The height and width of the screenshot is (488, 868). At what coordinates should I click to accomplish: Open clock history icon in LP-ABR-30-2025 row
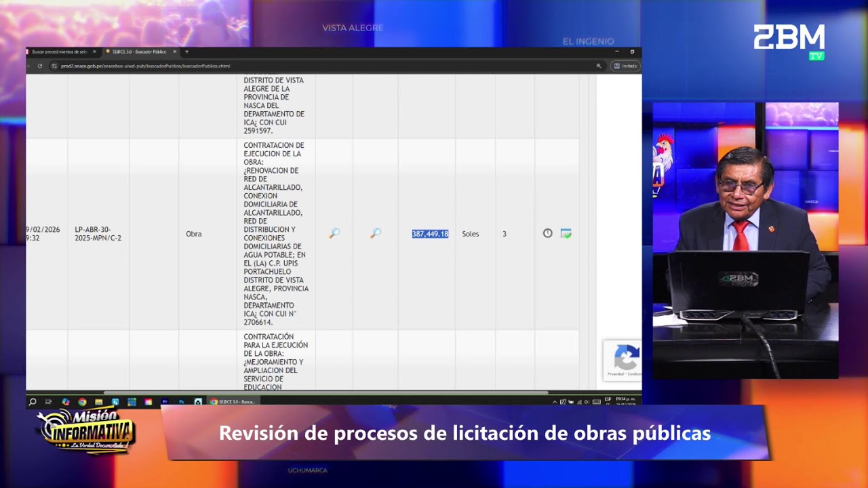pyautogui.click(x=548, y=233)
